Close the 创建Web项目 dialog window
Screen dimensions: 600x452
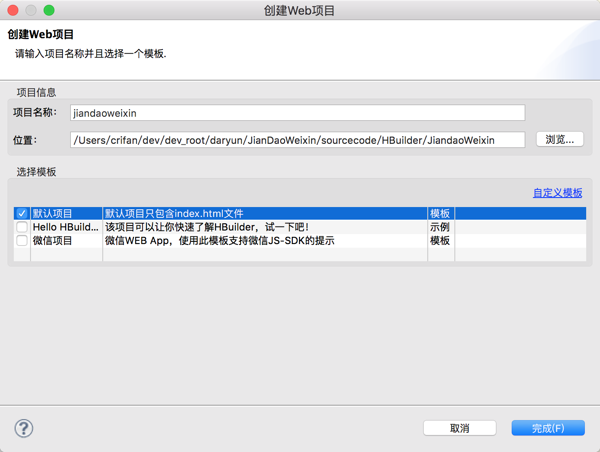(x=13, y=10)
